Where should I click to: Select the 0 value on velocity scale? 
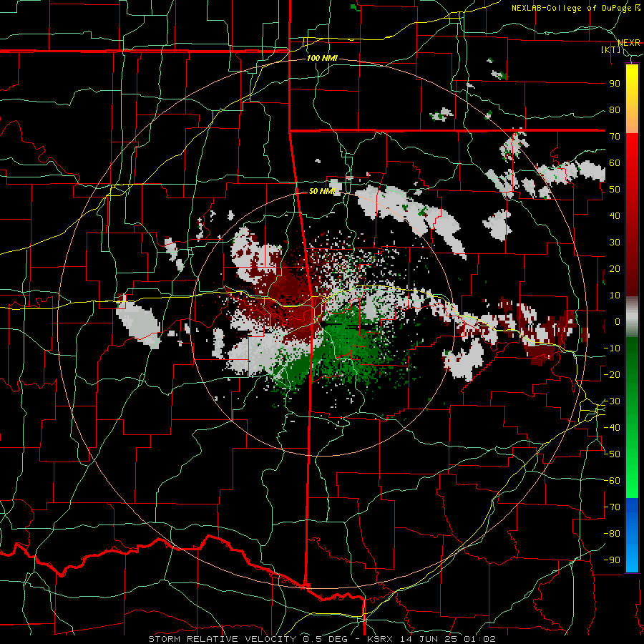point(618,322)
